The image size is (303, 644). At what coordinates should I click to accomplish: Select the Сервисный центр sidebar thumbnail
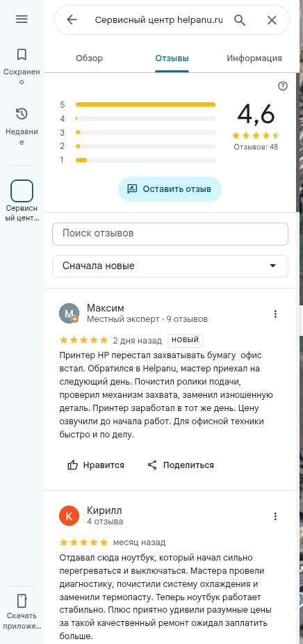tap(22, 191)
